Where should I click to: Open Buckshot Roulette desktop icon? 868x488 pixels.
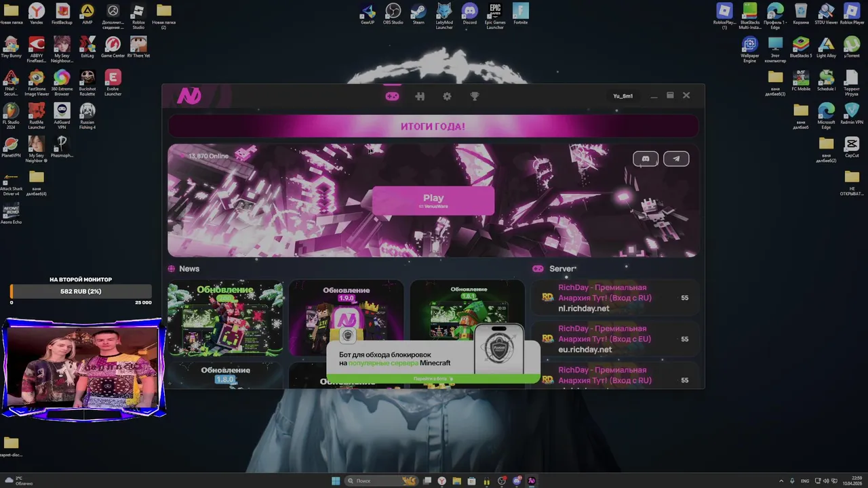point(87,81)
